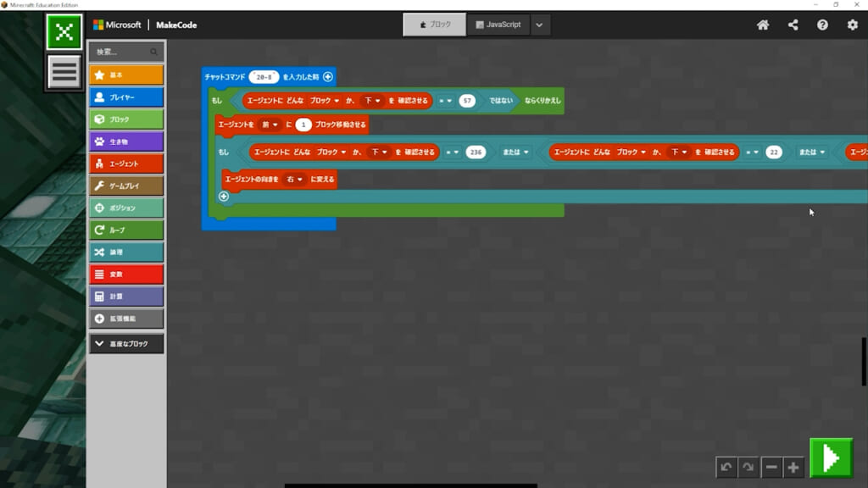This screenshot has height=488, width=868.
Task: Select the red 変数 category
Action: (125, 274)
